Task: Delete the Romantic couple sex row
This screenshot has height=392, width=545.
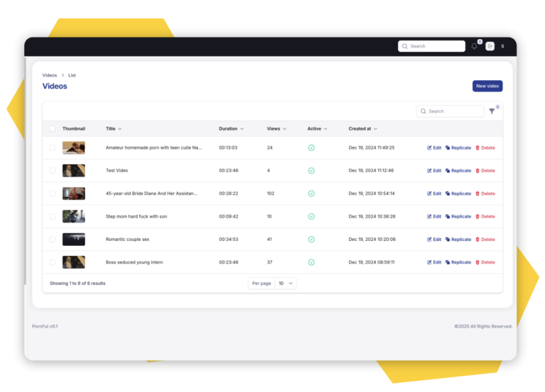Action: click(485, 239)
